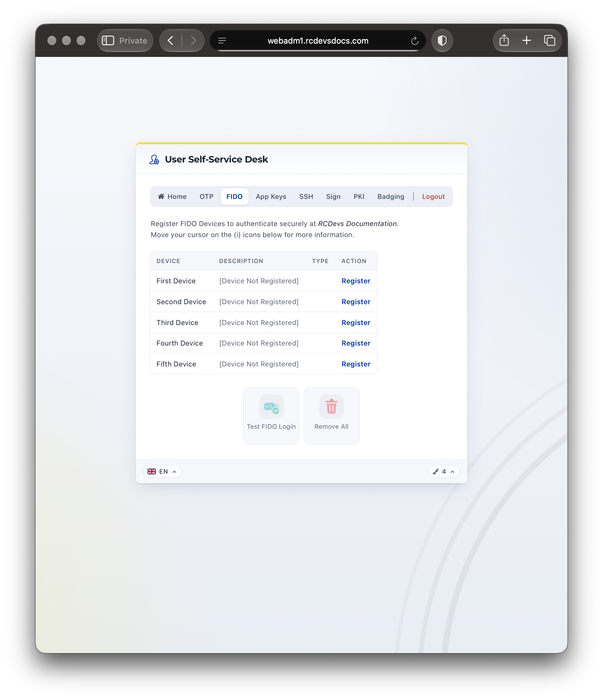Viewport: 603px width, 700px height.
Task: Click Second Device's '[Device Not Registered]' text
Action: (x=259, y=302)
